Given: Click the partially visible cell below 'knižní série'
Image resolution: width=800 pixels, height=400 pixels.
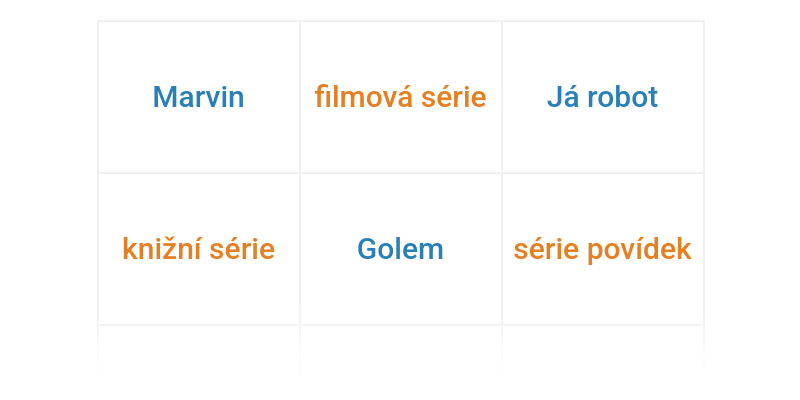Looking at the screenshot, I should pos(199,343).
